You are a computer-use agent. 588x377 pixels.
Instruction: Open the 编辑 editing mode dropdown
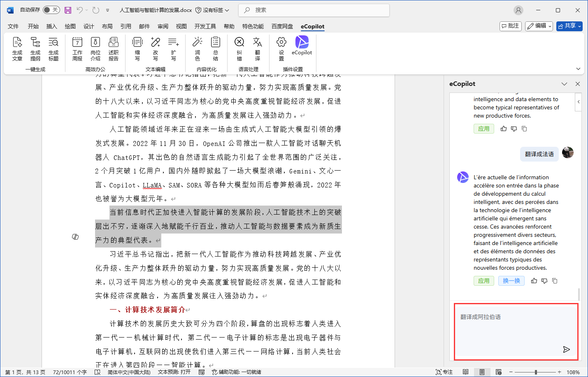tap(539, 26)
